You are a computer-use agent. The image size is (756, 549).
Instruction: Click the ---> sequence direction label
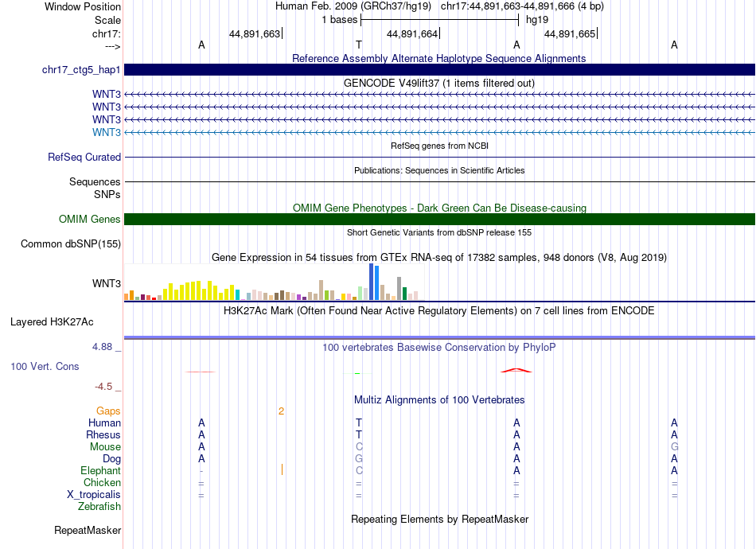click(x=112, y=46)
